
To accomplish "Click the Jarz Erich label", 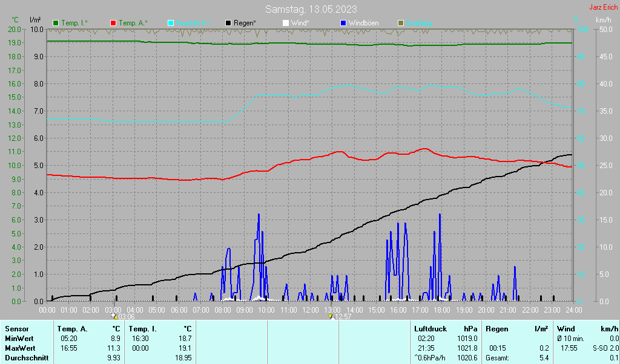I will (x=603, y=8).
